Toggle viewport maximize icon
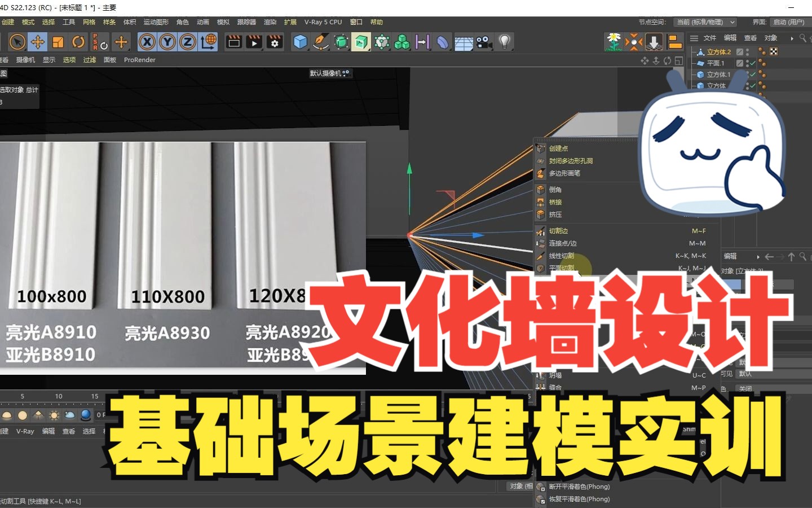 click(679, 60)
